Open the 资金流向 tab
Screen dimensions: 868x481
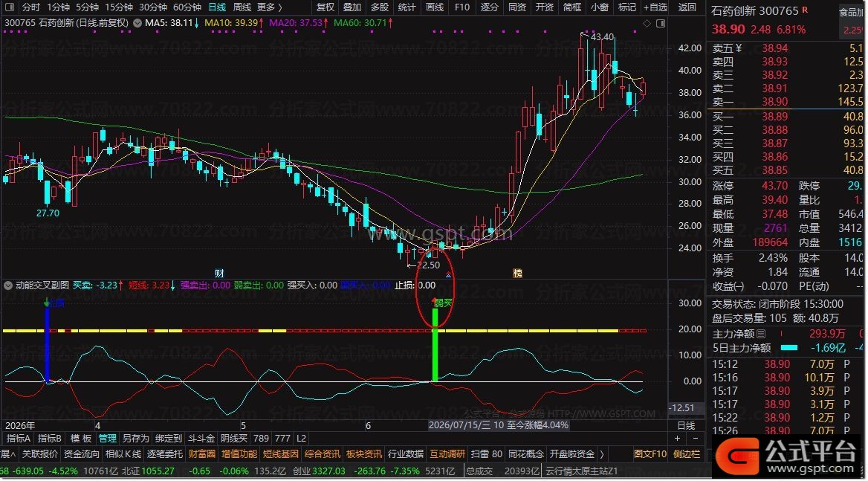(82, 454)
